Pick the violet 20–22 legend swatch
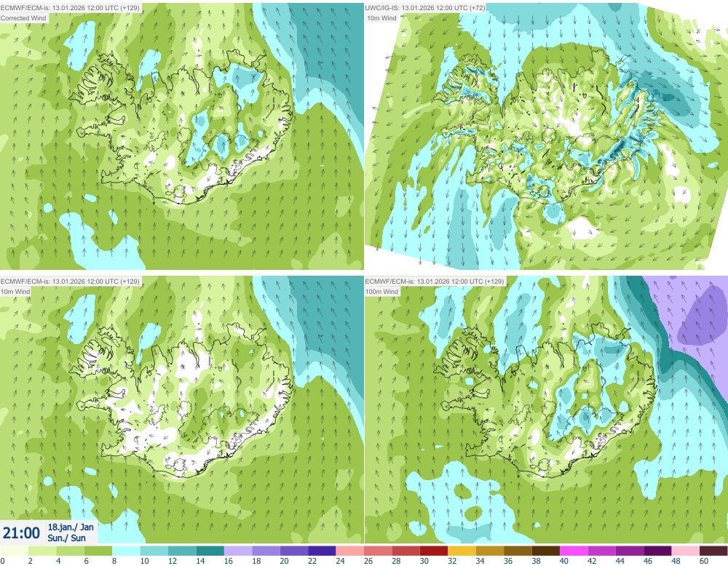Image resolution: width=728 pixels, height=566 pixels. coord(294,551)
